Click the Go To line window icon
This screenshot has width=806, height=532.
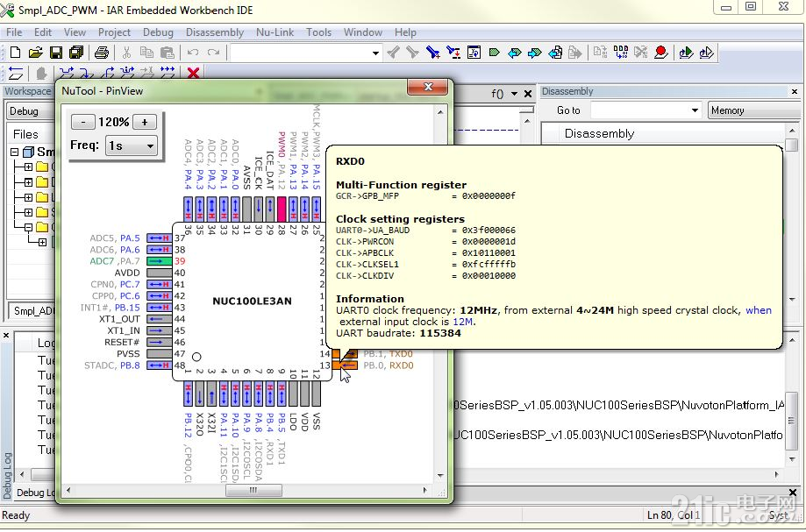tap(474, 53)
